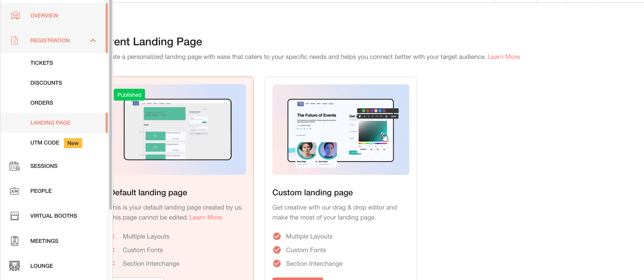Collapse the Registration menu chevron
The width and height of the screenshot is (644, 280).
click(93, 41)
